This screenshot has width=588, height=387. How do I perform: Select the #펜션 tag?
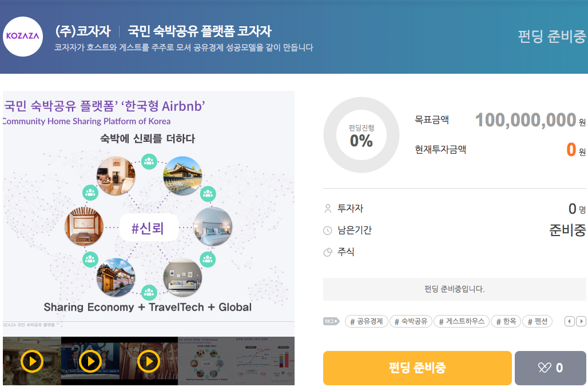tap(538, 321)
